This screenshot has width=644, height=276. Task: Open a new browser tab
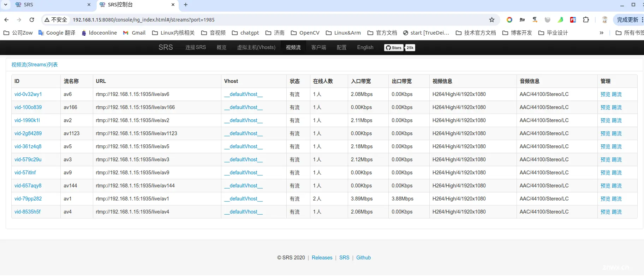(186, 5)
